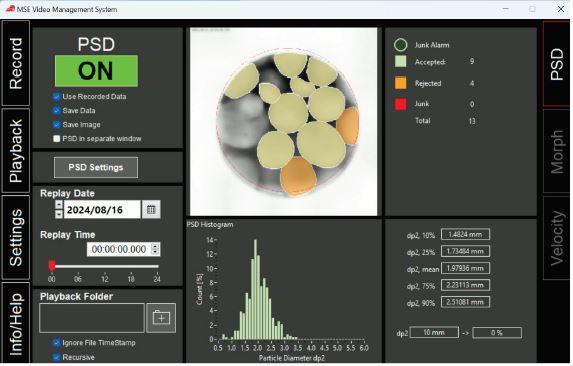This screenshot has width=573, height=366.
Task: Open the Info/Help tab
Action: point(16,323)
